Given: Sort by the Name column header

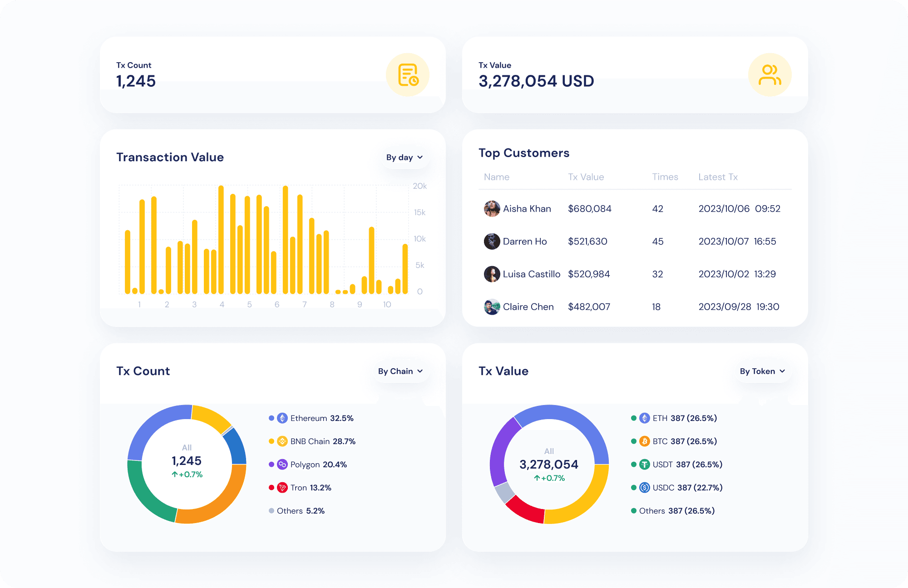Looking at the screenshot, I should [497, 177].
